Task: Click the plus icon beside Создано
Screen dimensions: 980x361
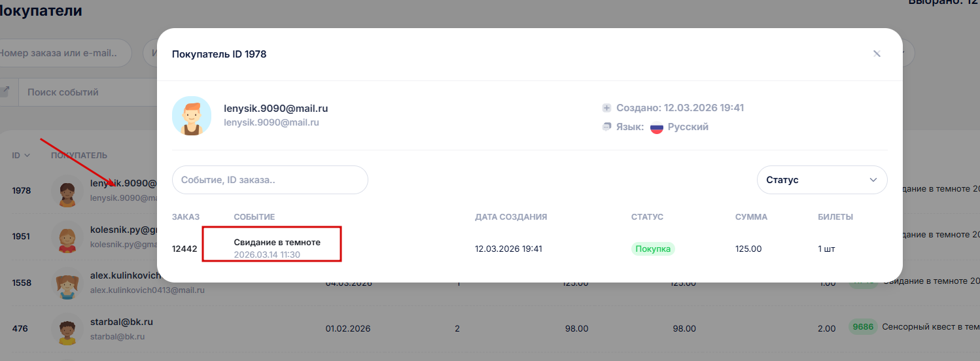Action: tap(606, 108)
